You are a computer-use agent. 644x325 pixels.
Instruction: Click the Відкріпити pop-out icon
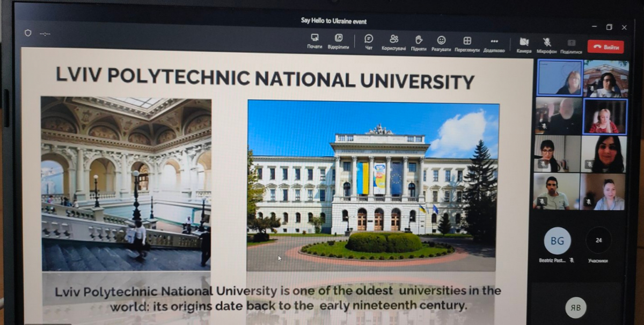coord(338,39)
